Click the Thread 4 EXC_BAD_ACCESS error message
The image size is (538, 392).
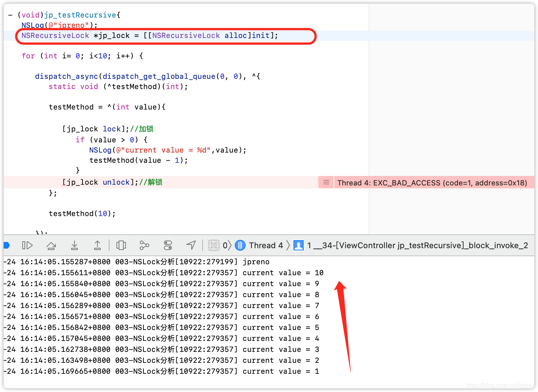pos(432,183)
